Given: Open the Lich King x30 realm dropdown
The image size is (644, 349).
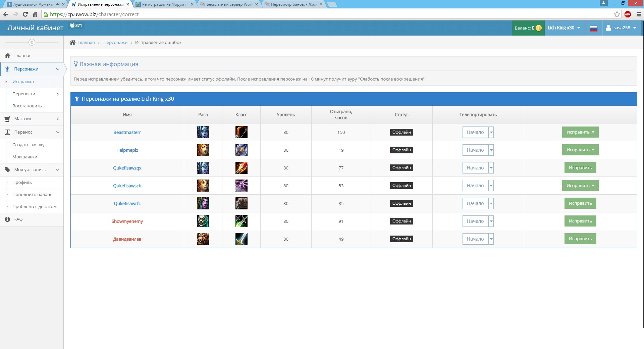Looking at the screenshot, I should coord(564,28).
